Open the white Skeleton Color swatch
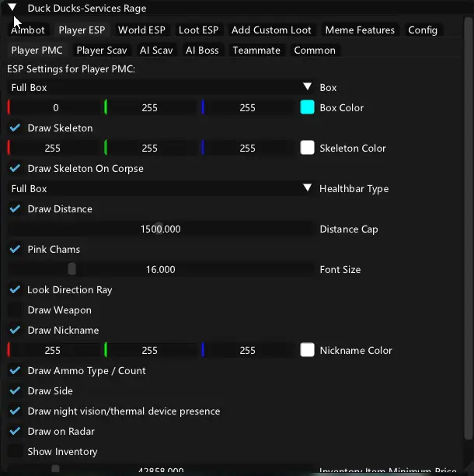 click(x=307, y=149)
